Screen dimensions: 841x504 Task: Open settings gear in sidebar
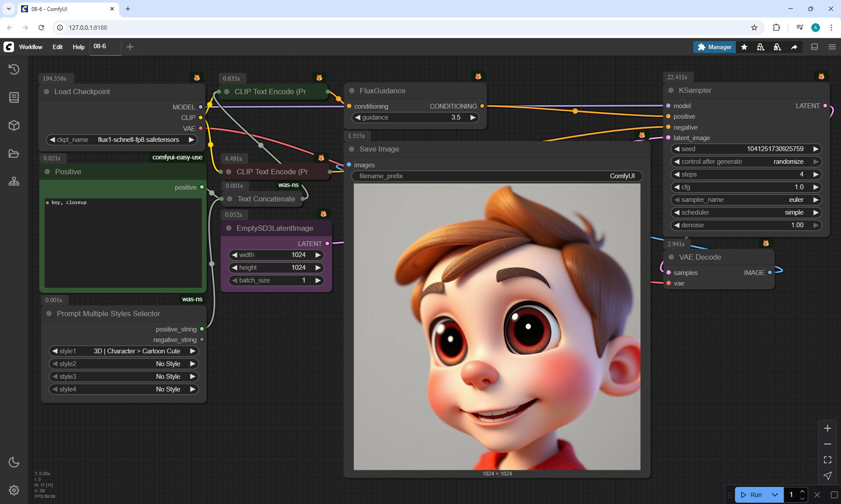point(14,490)
